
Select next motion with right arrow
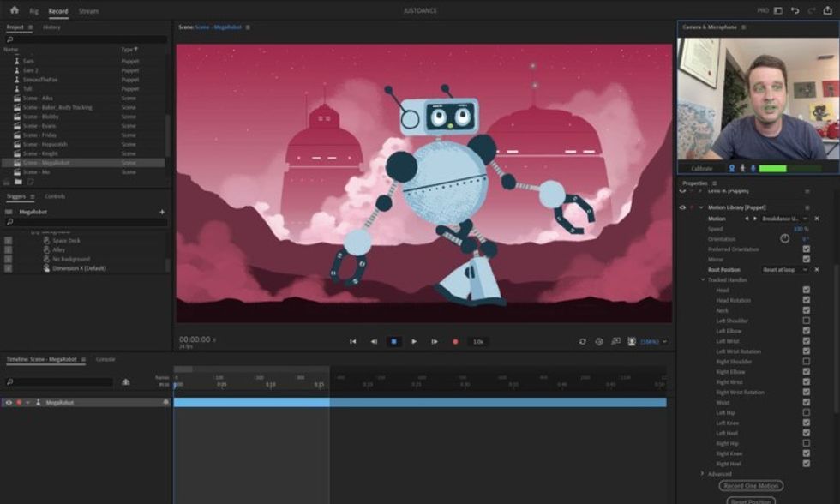755,219
